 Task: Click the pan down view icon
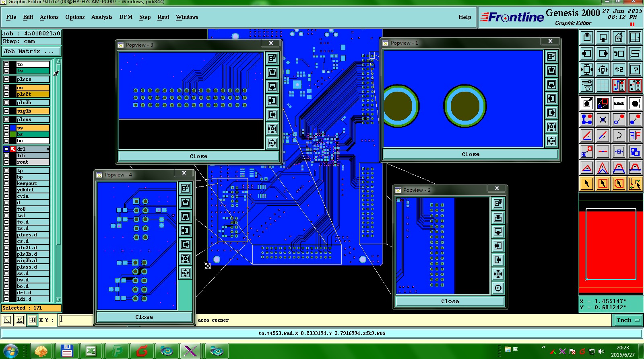pos(603,37)
